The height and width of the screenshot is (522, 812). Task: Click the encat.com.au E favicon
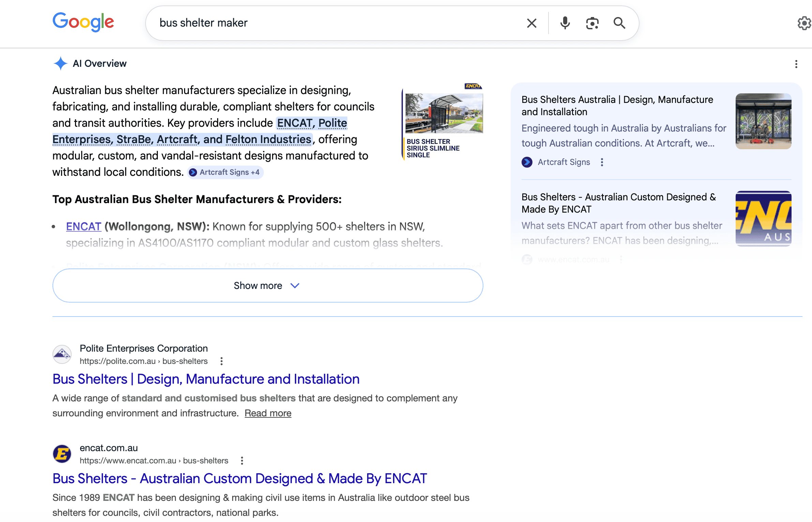point(62,454)
